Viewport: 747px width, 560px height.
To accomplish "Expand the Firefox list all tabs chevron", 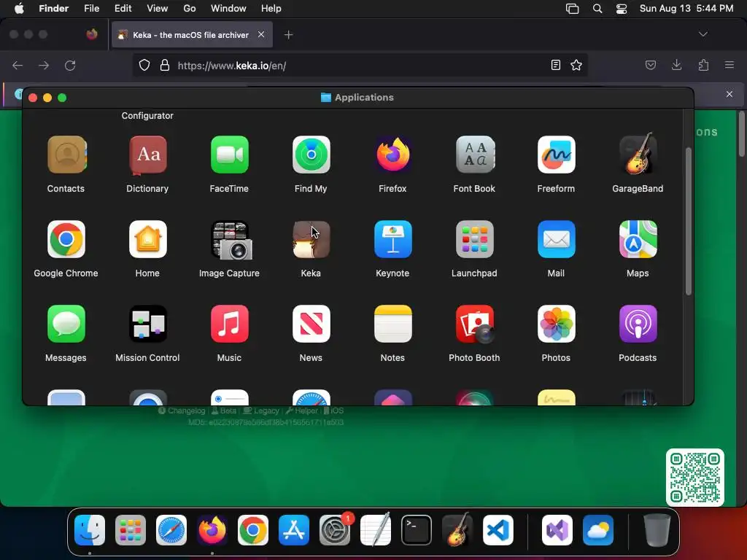I will point(703,34).
